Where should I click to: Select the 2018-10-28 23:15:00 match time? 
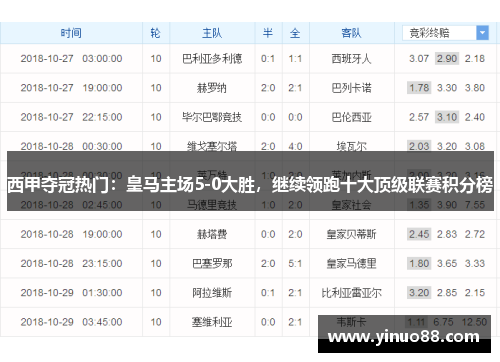click(x=71, y=264)
